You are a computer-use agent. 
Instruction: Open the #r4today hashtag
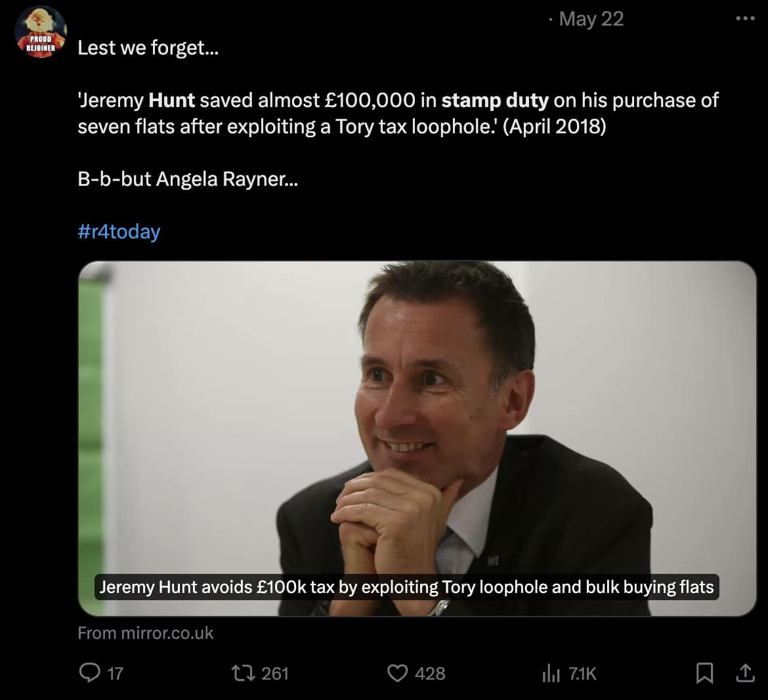point(119,231)
